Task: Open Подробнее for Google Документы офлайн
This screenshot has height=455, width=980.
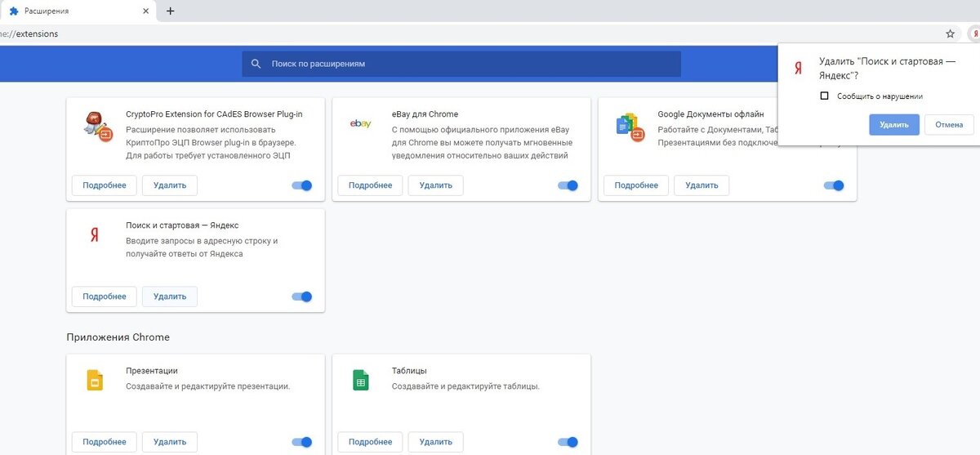Action: (636, 185)
